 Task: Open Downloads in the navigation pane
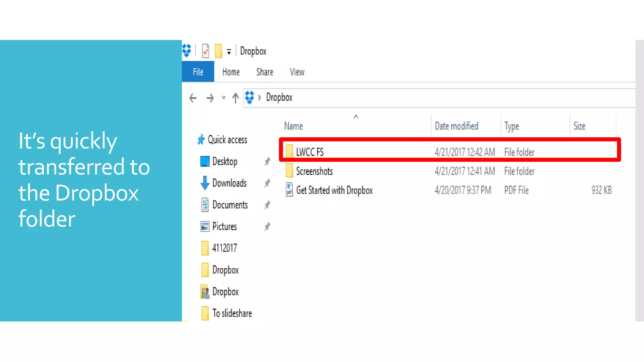[x=229, y=183]
